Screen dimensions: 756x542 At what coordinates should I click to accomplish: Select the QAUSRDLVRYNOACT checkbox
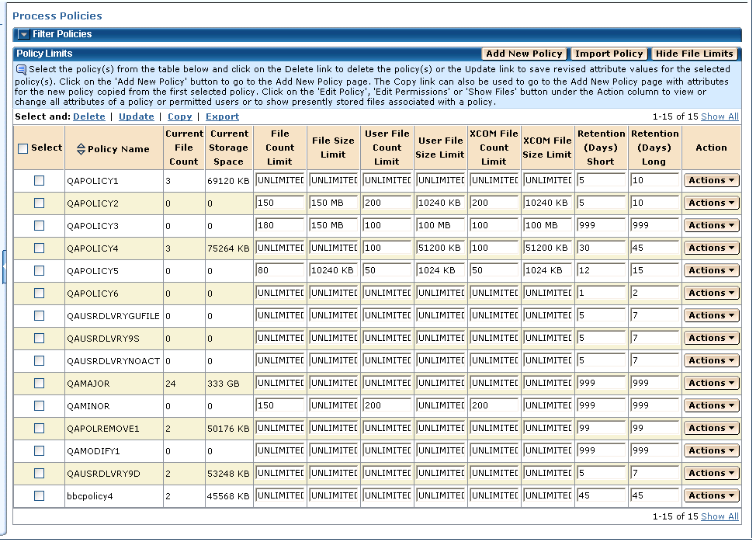point(39,361)
